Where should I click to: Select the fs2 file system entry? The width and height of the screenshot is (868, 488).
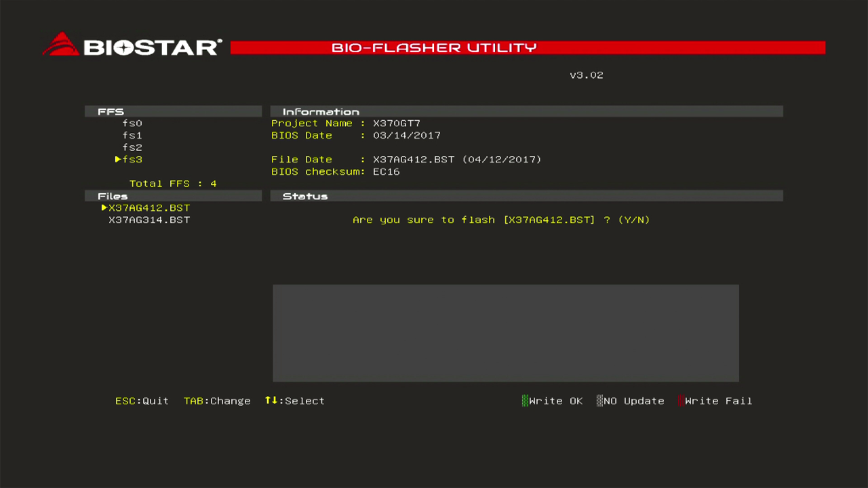pyautogui.click(x=132, y=148)
